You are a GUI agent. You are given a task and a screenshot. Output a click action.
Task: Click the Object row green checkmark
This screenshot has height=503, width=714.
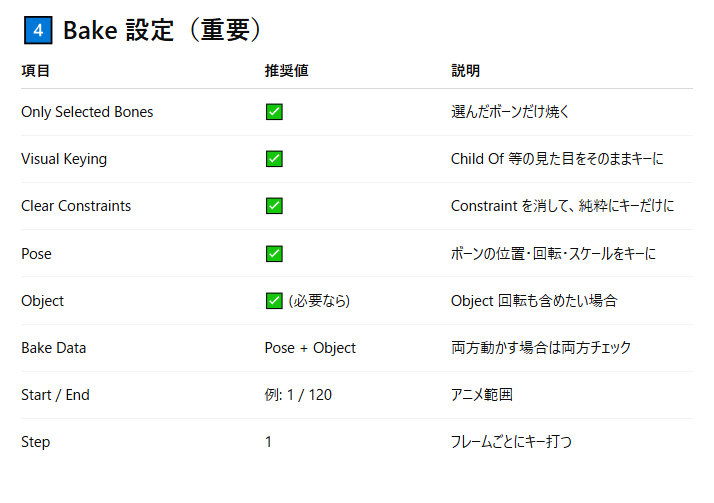[274, 301]
